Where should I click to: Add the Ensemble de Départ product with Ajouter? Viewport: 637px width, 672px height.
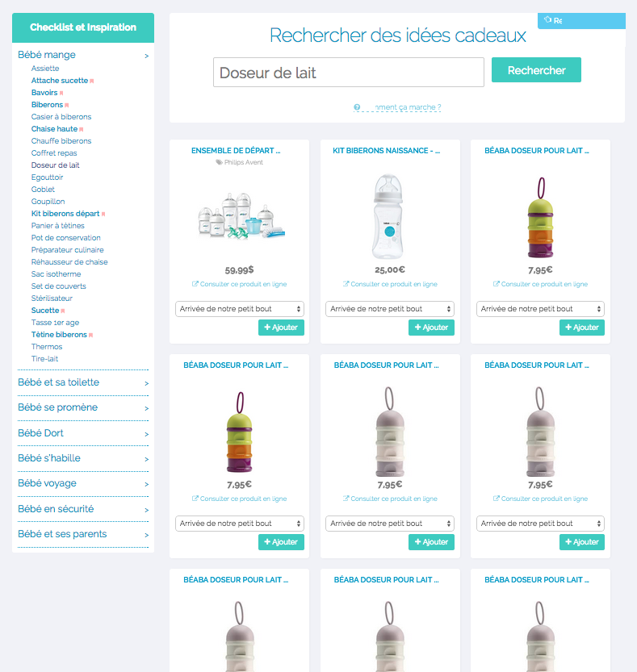[281, 328]
